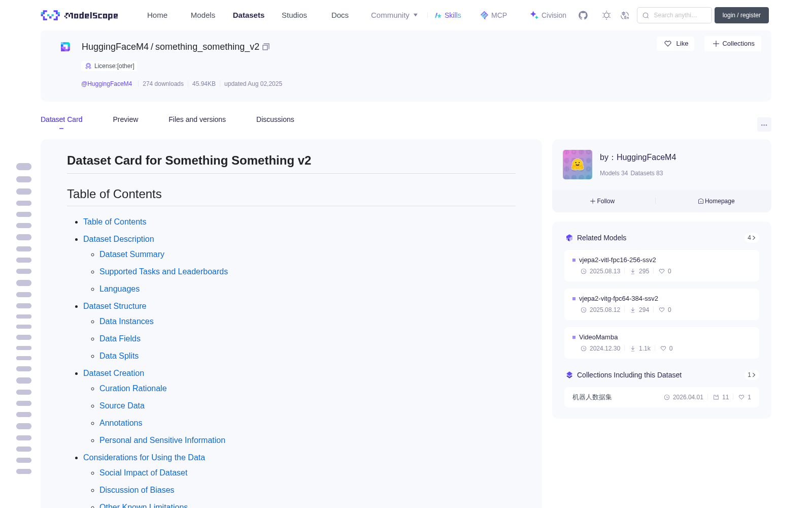This screenshot has height=508, width=812.
Task: Open the Models menu item
Action: click(203, 15)
